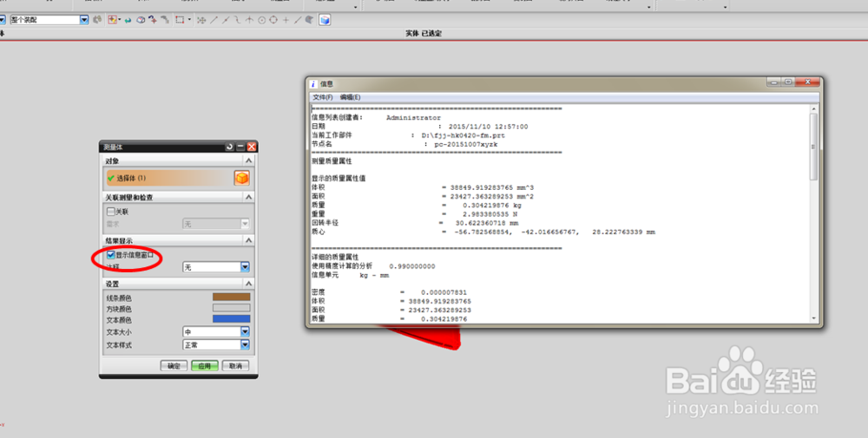
Task: Click the greyed step-shaped icon in selection toolbar
Action: [x=165, y=20]
